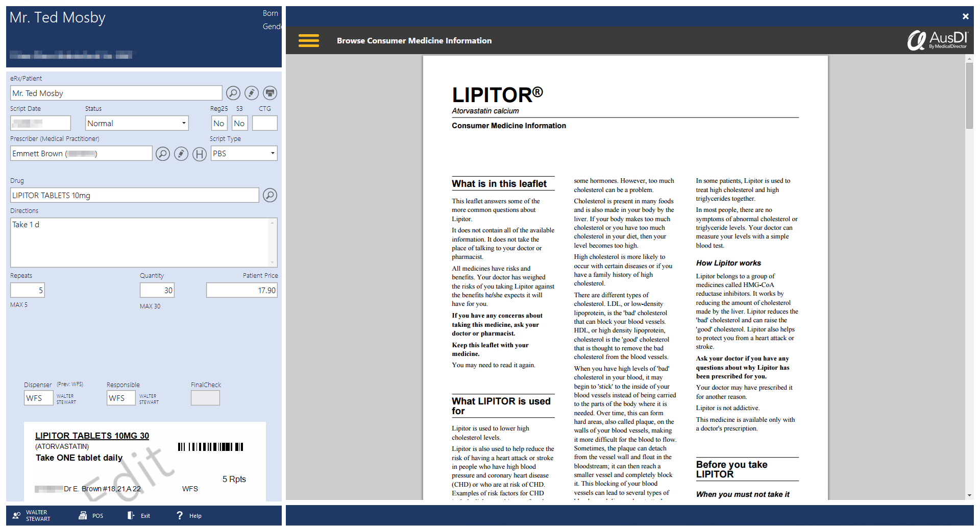Click 'Mr. Ted Mosby' header name
The image size is (980, 526).
(57, 18)
